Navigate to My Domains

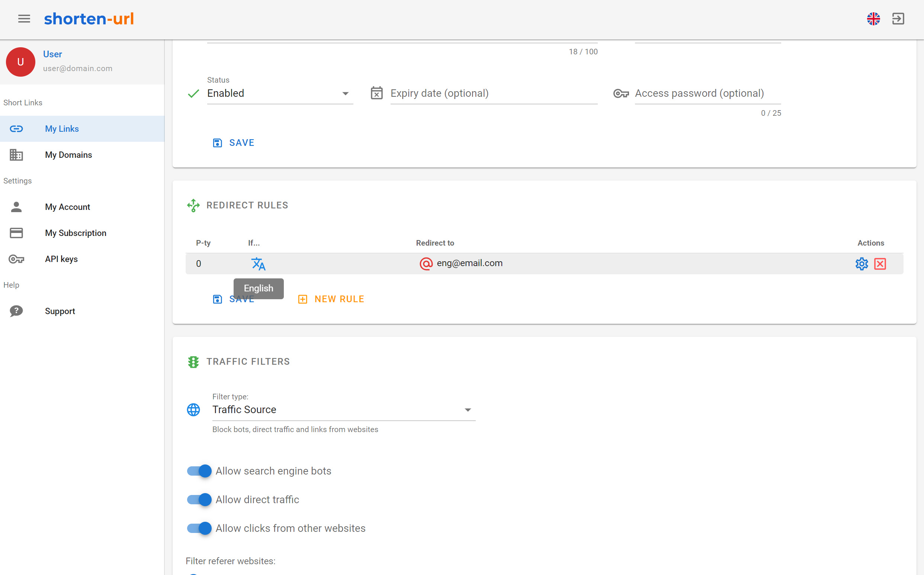point(68,154)
